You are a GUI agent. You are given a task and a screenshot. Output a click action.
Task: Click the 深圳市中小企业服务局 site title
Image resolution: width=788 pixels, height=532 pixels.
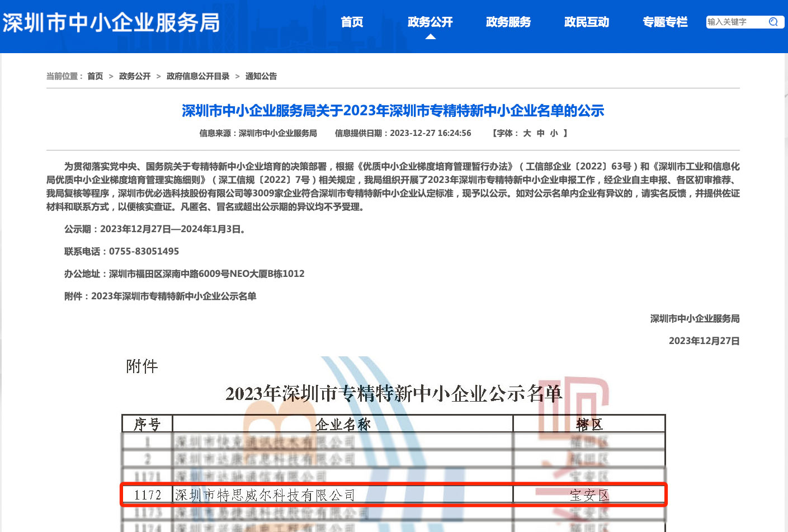point(111,23)
